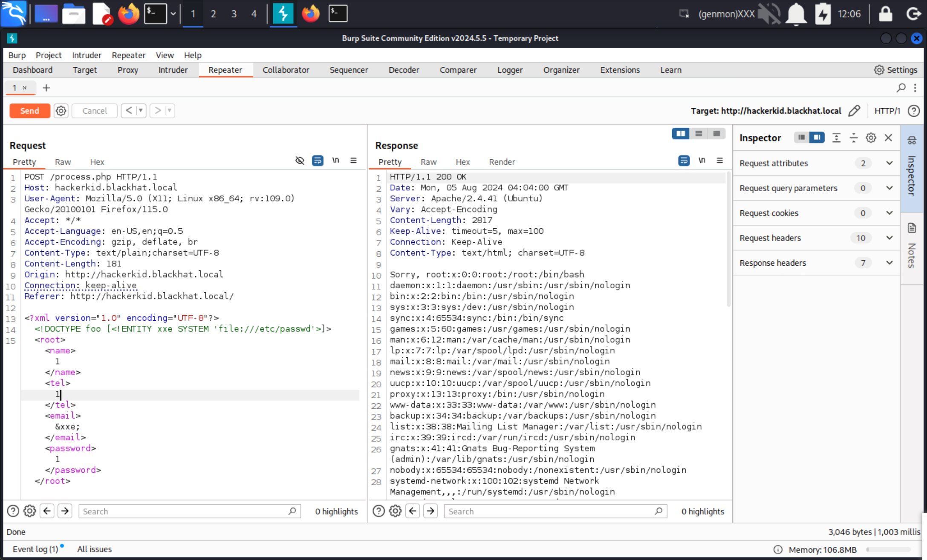The image size is (927, 560).
Task: Open Repeater help question mark icon
Action: (x=913, y=111)
